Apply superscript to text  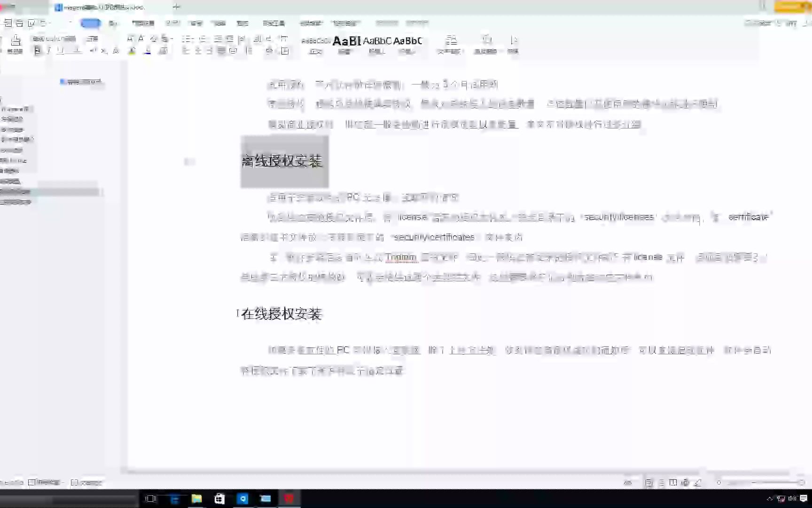93,51
